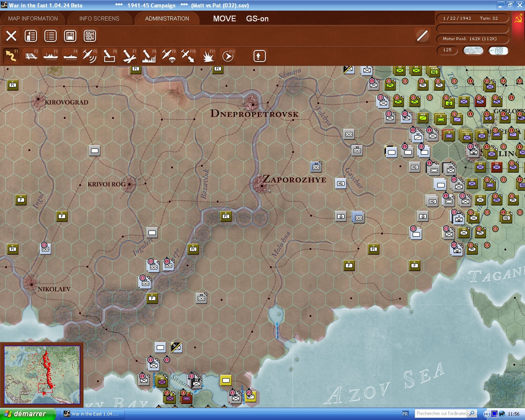The width and height of the screenshot is (525, 420).
Task: Select the F7 bomb airfield mode icon
Action: (129, 56)
